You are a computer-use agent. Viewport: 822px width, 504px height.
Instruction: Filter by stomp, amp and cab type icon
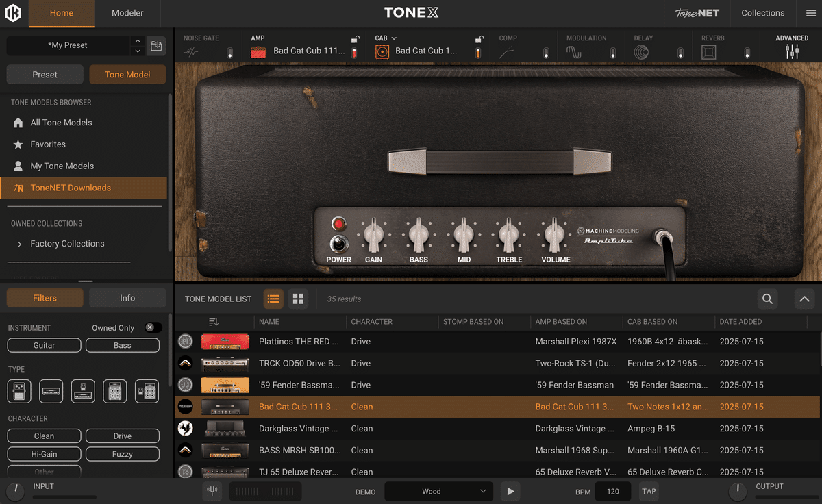click(147, 391)
